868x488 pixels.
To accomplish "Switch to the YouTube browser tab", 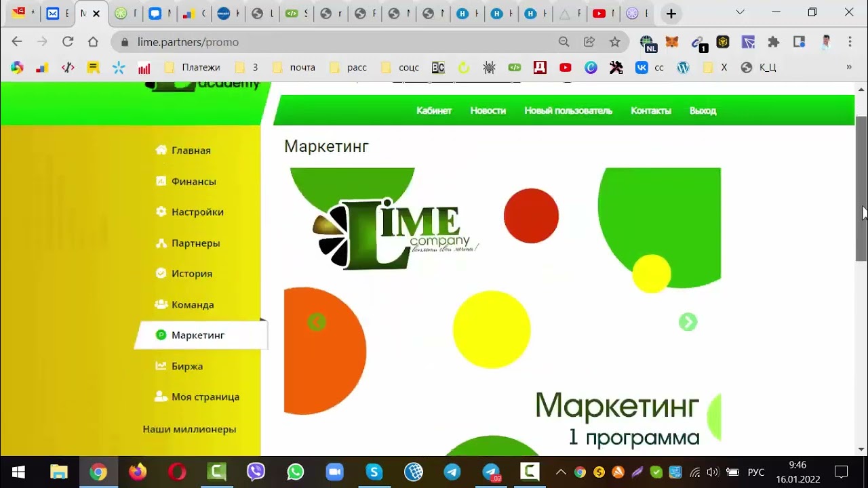I will [604, 14].
